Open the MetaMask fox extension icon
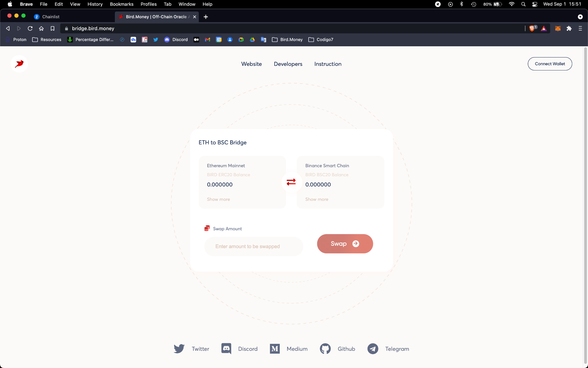 tap(558, 28)
